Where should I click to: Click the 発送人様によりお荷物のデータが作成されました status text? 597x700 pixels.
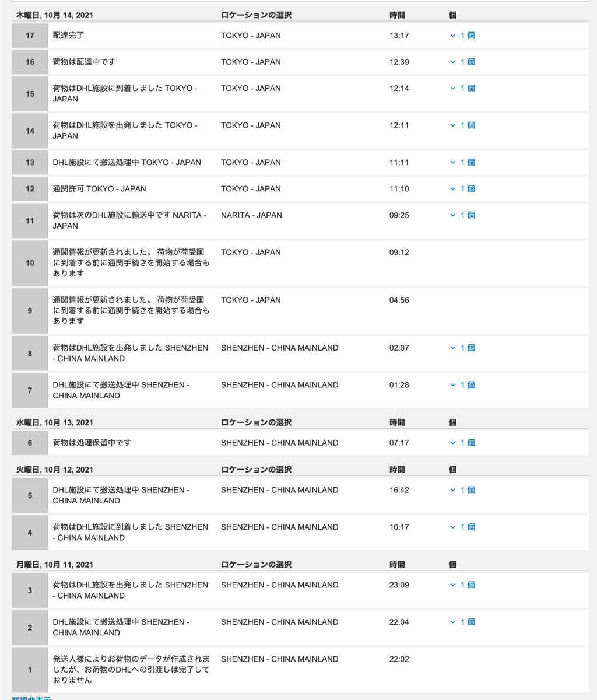click(x=131, y=670)
